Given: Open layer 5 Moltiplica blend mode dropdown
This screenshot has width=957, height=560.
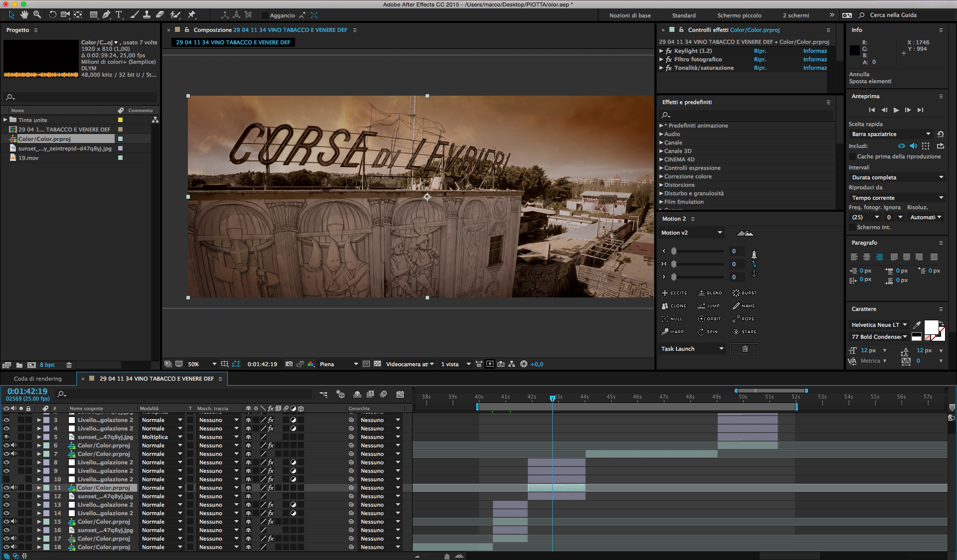Looking at the screenshot, I should pos(161,437).
